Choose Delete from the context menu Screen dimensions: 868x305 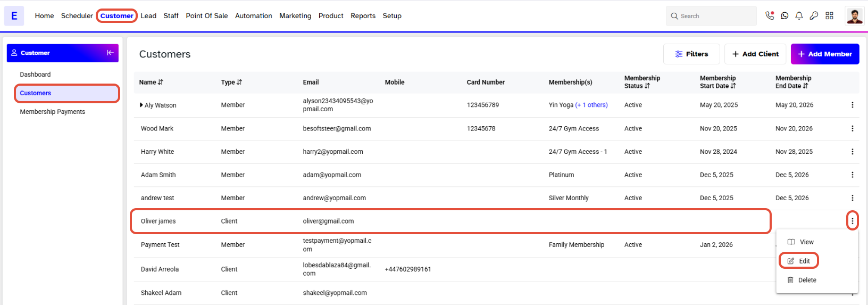802,280
